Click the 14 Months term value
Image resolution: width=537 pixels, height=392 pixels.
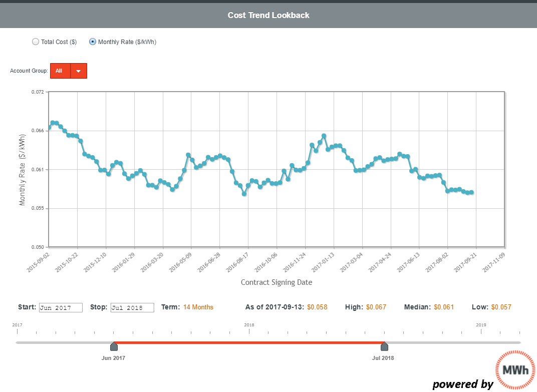(198, 307)
